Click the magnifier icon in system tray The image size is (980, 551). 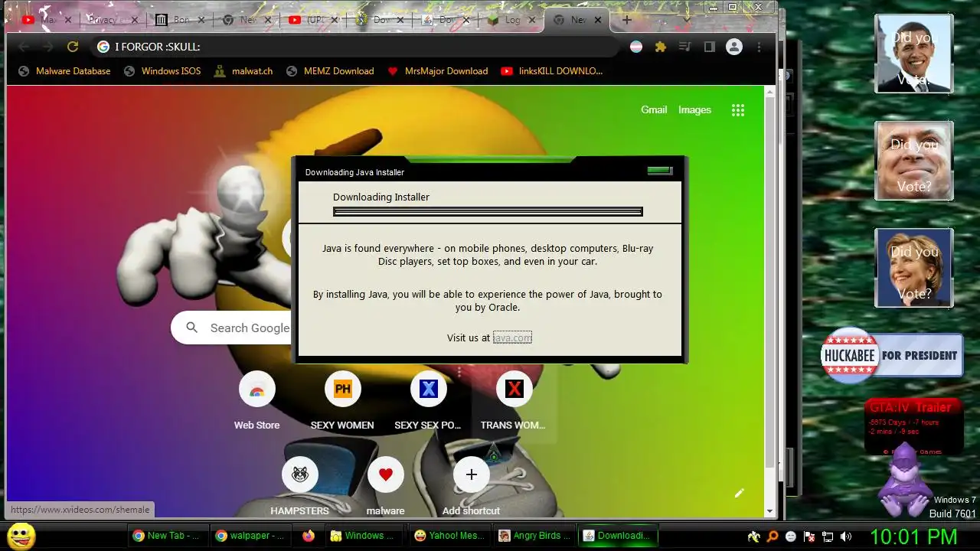[x=773, y=536]
